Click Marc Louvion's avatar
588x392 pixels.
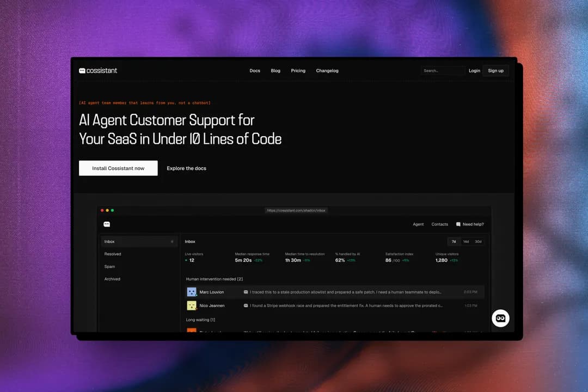(x=192, y=292)
